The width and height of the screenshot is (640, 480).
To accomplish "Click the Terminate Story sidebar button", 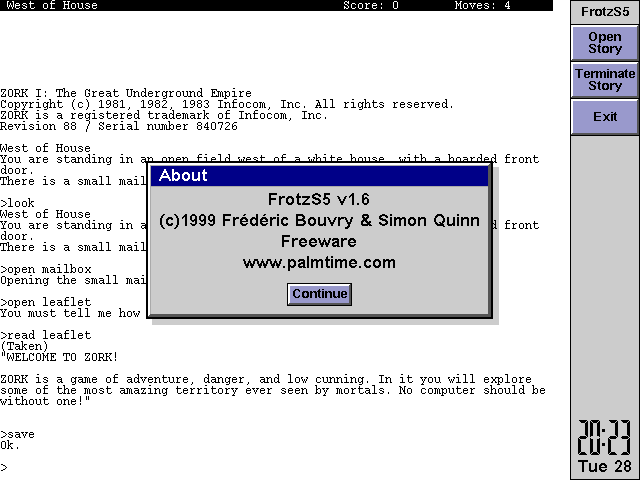I will click(604, 80).
